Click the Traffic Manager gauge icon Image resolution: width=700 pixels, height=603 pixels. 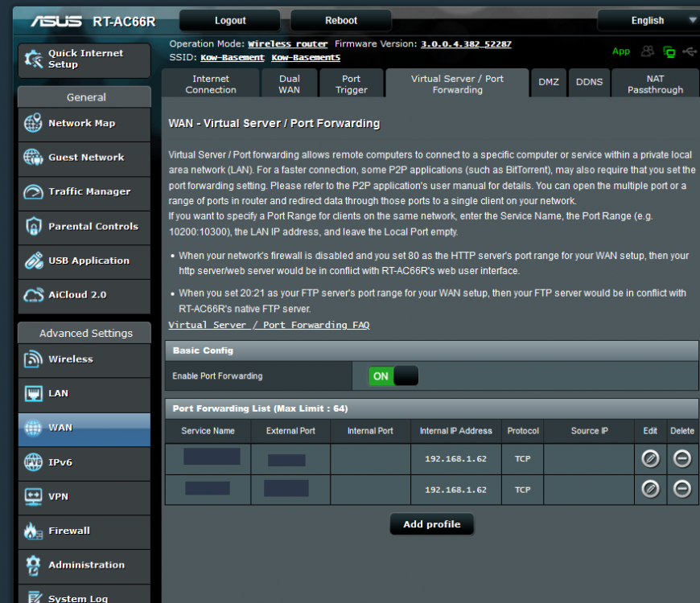tap(33, 192)
